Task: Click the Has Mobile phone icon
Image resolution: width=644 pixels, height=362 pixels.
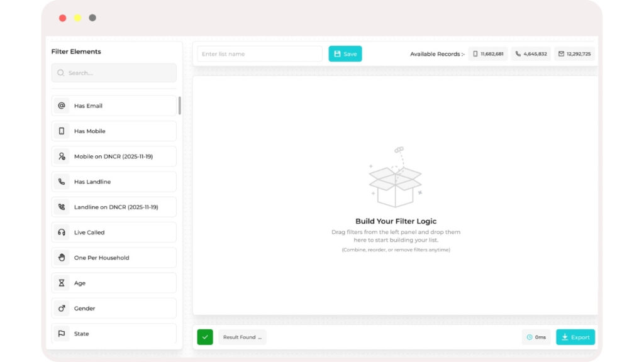Action: pos(62,131)
